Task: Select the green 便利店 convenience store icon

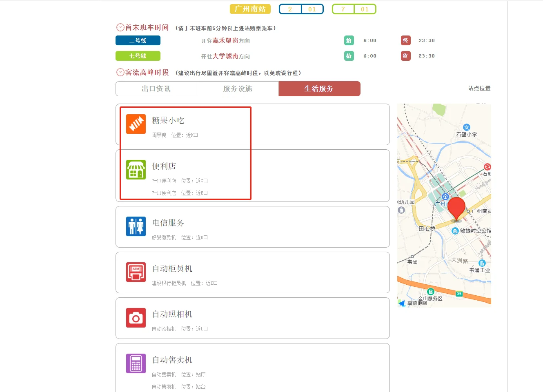Action: pyautogui.click(x=136, y=170)
